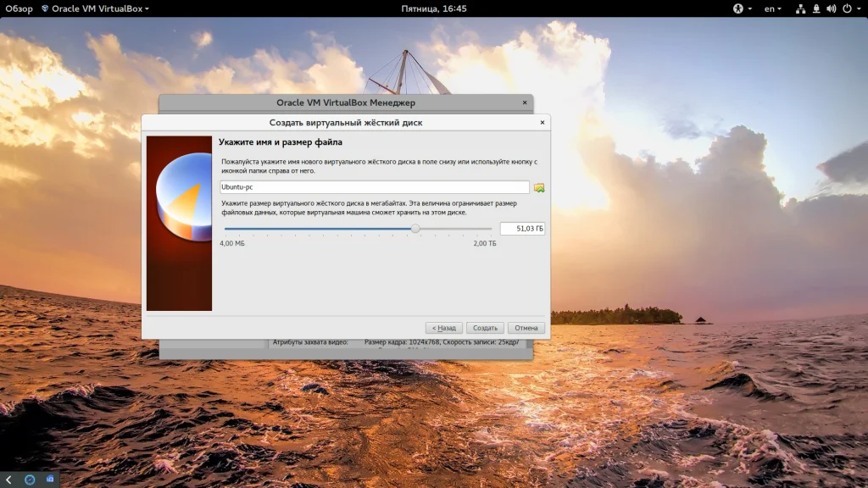Cancel the wizard with Отмена
The width and height of the screenshot is (868, 488).
pos(526,328)
